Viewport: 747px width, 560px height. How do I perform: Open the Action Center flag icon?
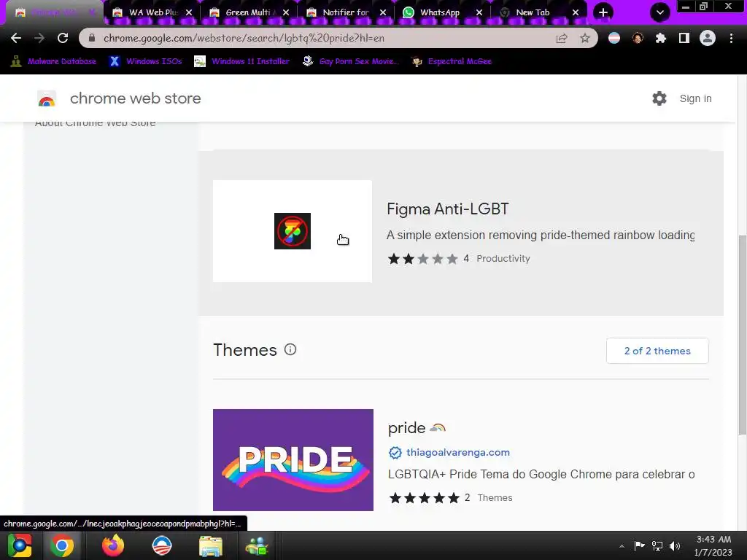[x=639, y=545]
